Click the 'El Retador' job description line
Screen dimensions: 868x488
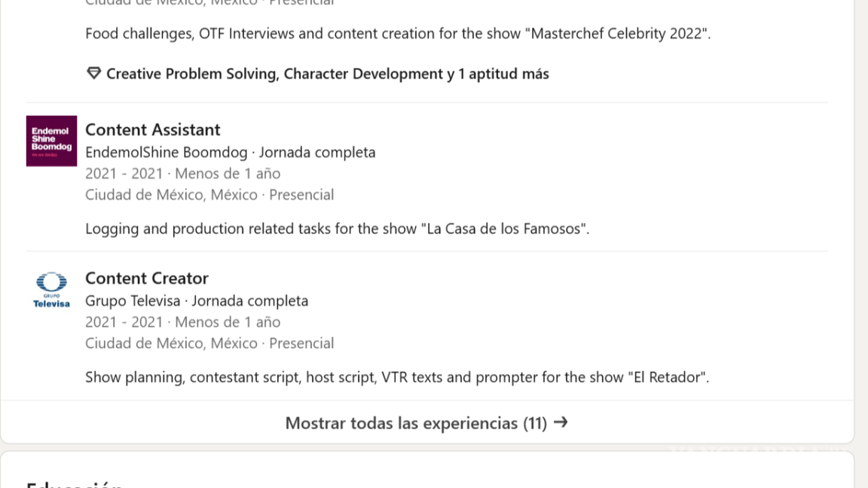(396, 377)
